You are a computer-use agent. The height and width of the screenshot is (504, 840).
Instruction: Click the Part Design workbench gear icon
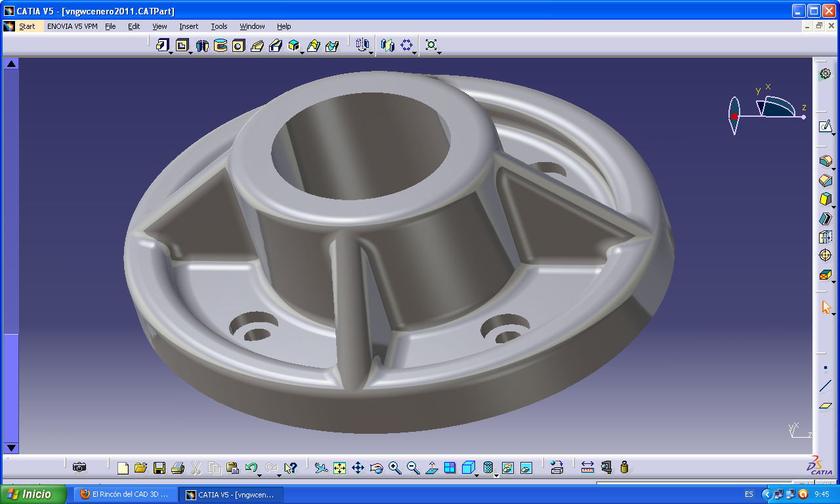(x=826, y=74)
